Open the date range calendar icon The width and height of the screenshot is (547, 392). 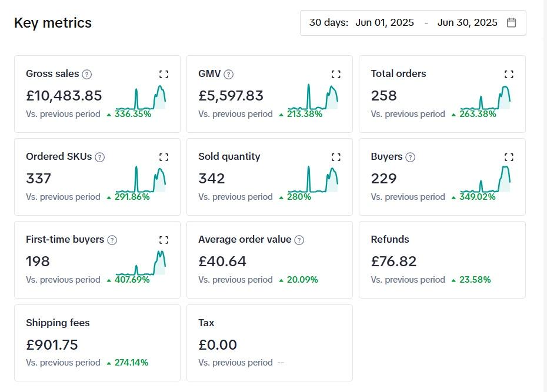coord(512,23)
